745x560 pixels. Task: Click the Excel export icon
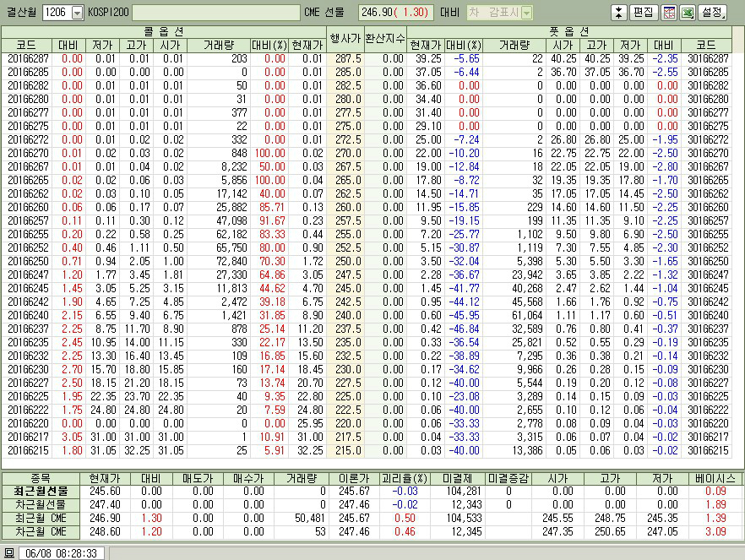[687, 13]
